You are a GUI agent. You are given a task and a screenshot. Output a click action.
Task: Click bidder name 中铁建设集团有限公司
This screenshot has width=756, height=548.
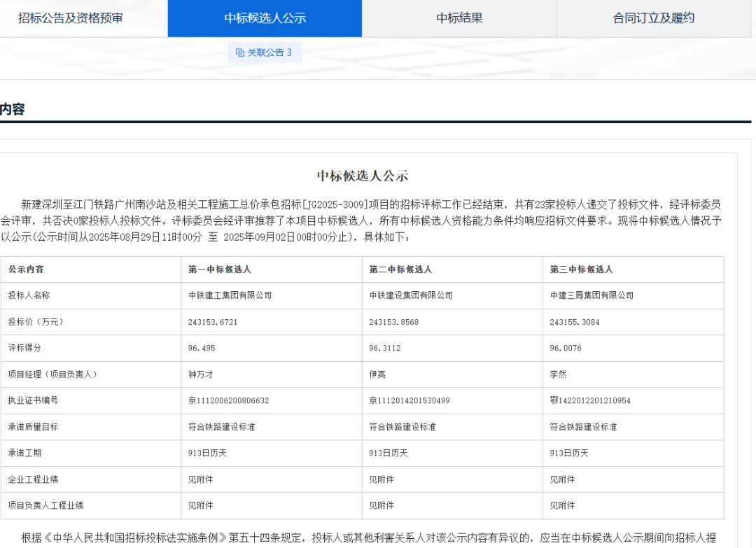(x=410, y=295)
